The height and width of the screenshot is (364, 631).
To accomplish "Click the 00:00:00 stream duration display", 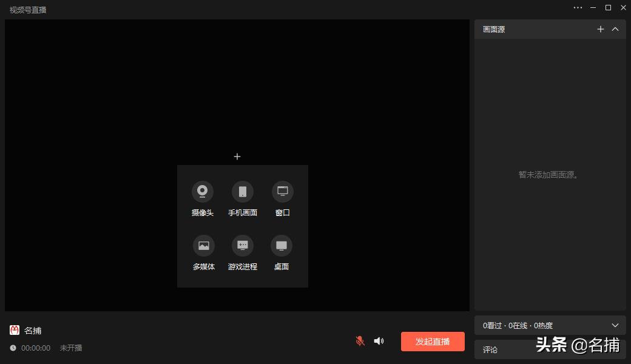I will click(34, 348).
